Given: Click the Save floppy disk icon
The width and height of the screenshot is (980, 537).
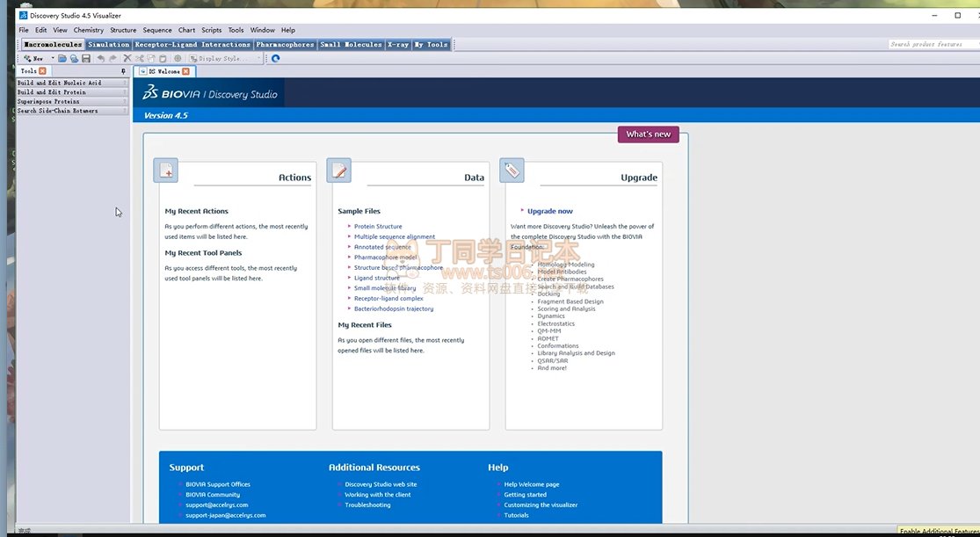Looking at the screenshot, I should 86,58.
